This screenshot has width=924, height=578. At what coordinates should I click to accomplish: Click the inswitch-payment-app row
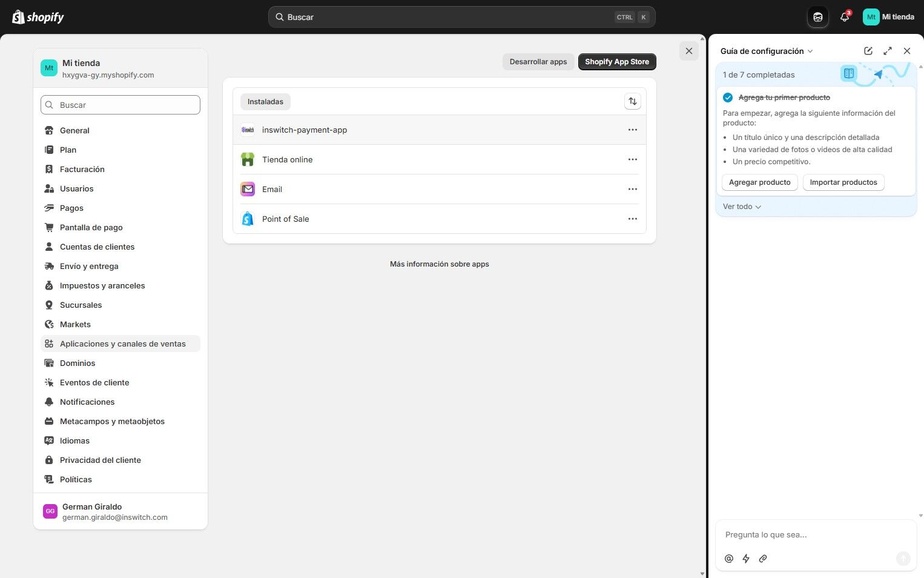(x=440, y=130)
